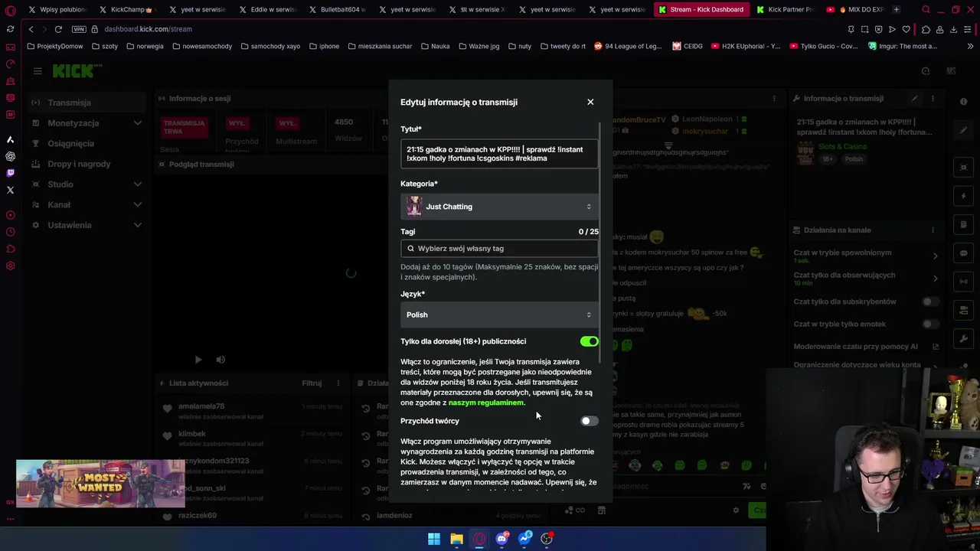
Task: Switch to KickChamp browser tab
Action: (126, 9)
